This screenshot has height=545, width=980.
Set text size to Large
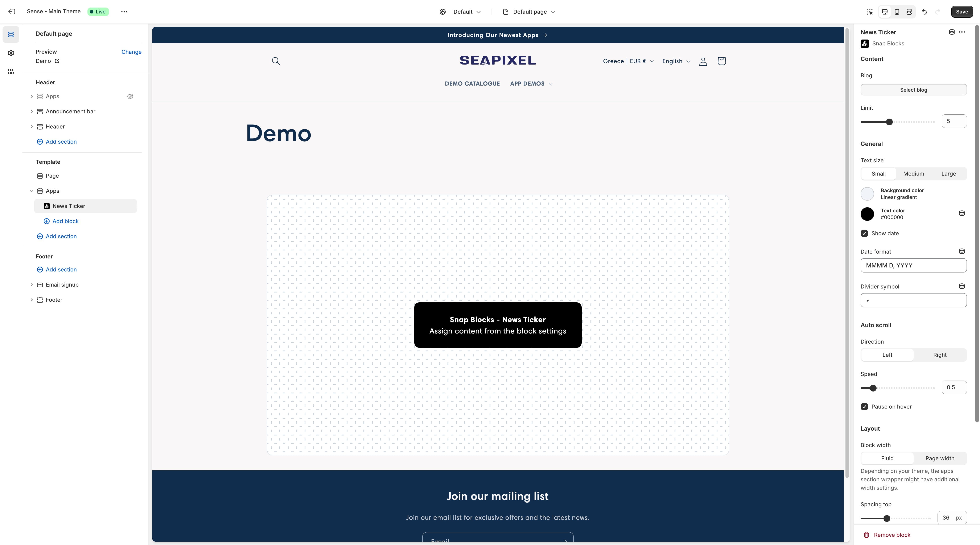click(948, 173)
